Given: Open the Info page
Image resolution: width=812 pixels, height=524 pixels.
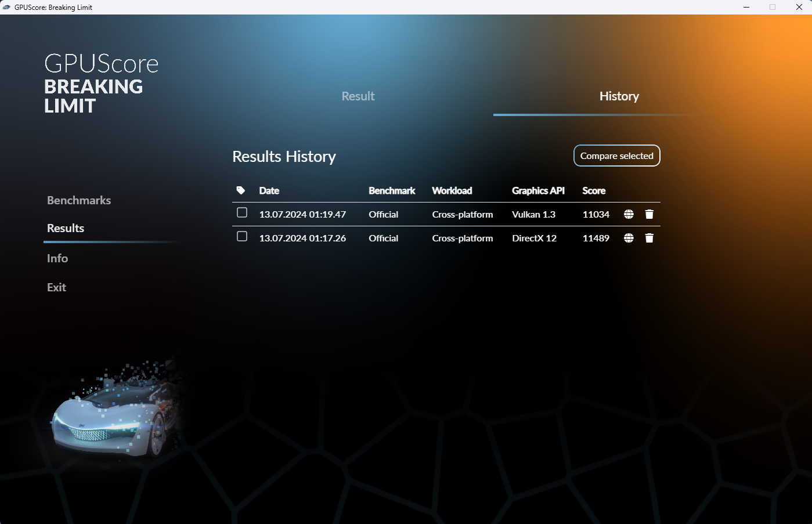Looking at the screenshot, I should (57, 258).
